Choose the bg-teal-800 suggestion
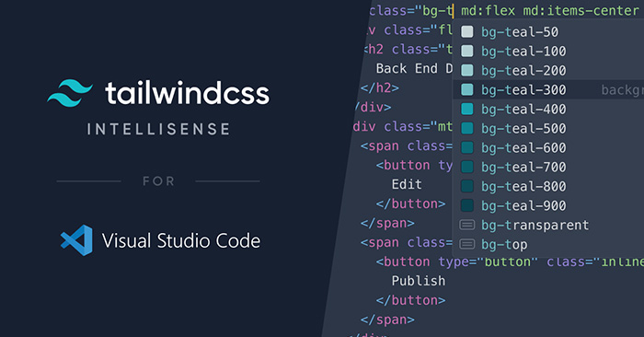 point(548,186)
